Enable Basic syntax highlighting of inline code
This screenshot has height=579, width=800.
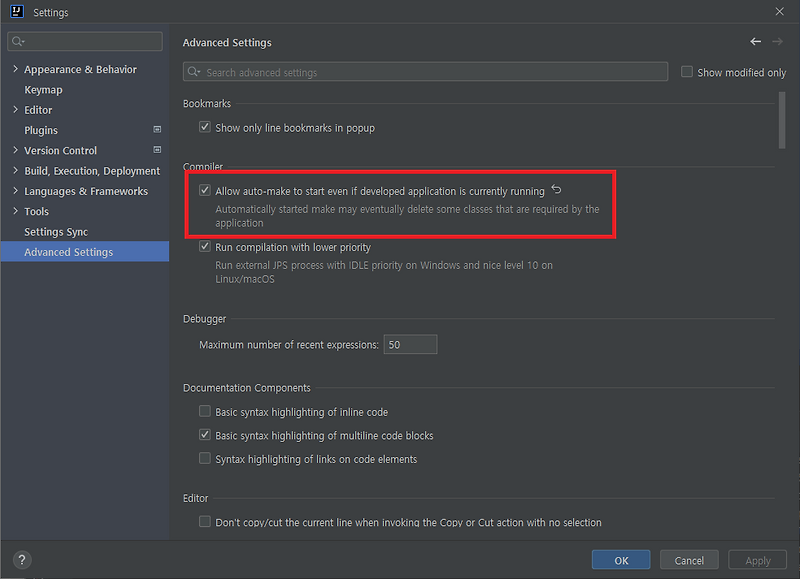204,411
